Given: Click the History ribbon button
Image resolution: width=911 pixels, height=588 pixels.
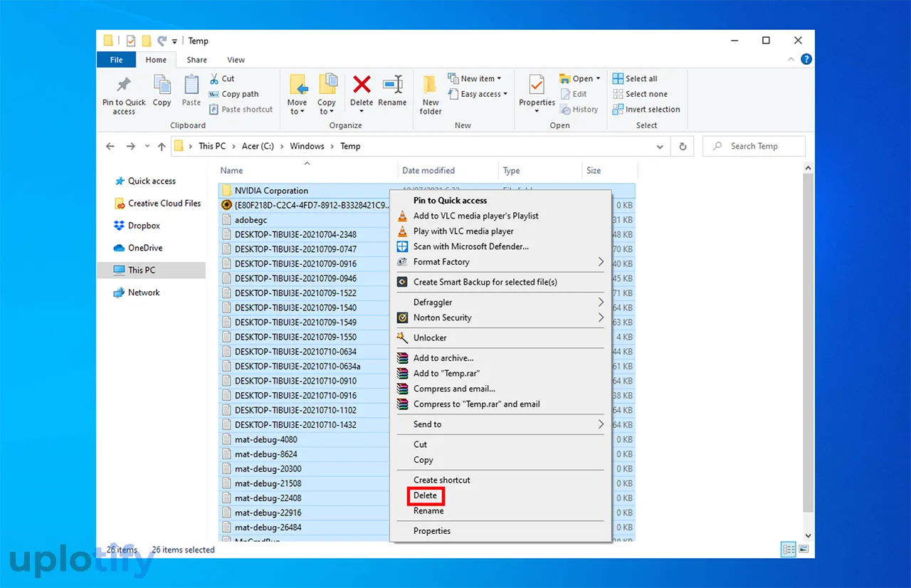Looking at the screenshot, I should tap(579, 110).
